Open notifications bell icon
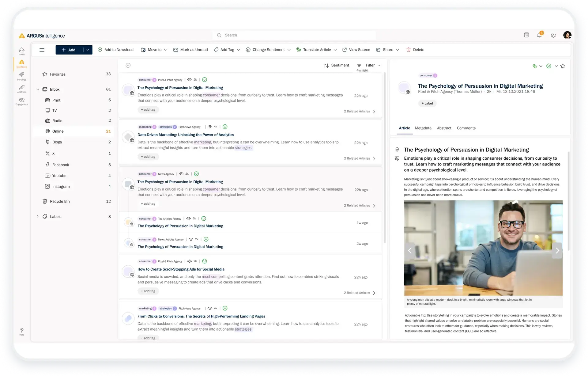Image resolution: width=588 pixels, height=376 pixels. click(x=539, y=35)
